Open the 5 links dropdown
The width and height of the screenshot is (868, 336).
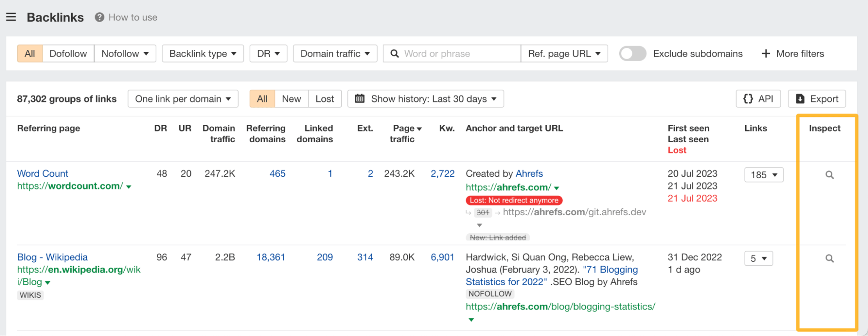759,258
